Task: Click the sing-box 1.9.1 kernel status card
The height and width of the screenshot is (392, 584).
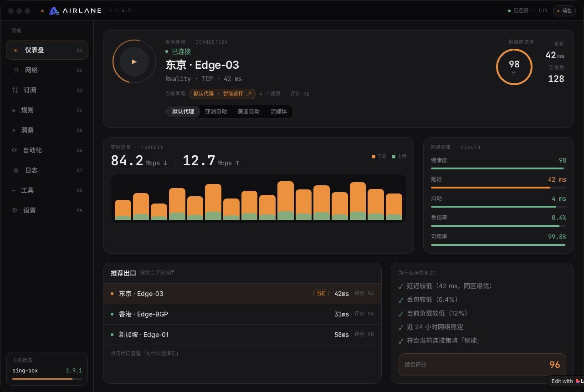Action: click(47, 369)
